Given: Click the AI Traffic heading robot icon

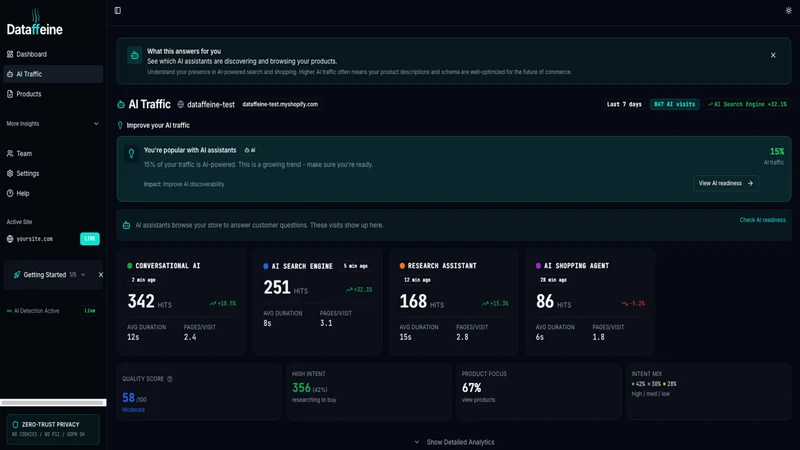Looking at the screenshot, I should tap(121, 105).
